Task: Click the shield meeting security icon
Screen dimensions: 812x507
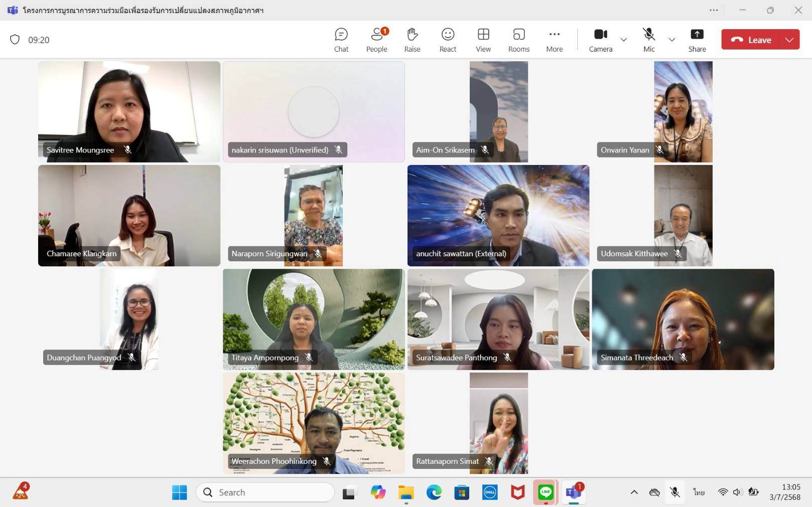Action: (15, 40)
